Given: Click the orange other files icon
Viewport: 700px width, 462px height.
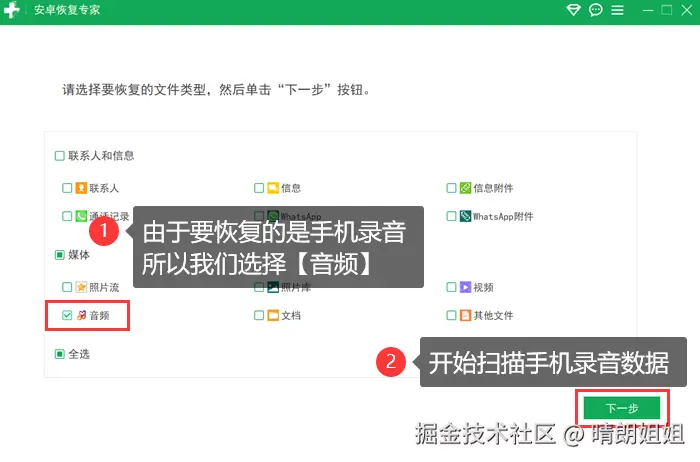Looking at the screenshot, I should click(465, 315).
